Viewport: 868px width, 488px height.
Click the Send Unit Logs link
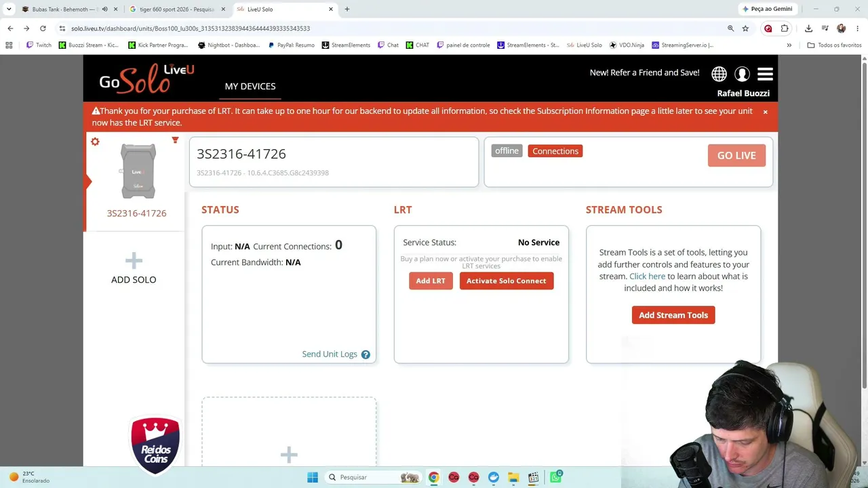(330, 354)
